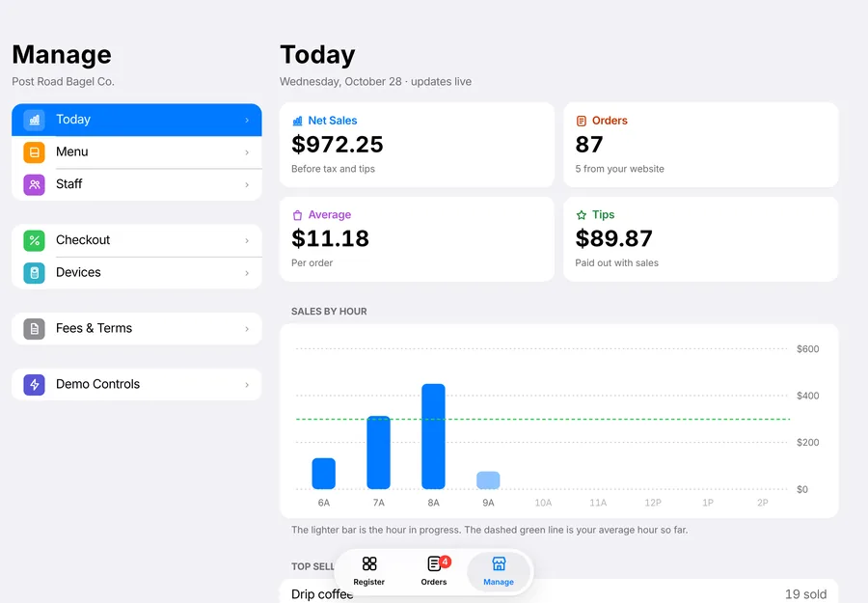The image size is (868, 603).
Task: Click the Orders card list icon
Action: (582, 121)
